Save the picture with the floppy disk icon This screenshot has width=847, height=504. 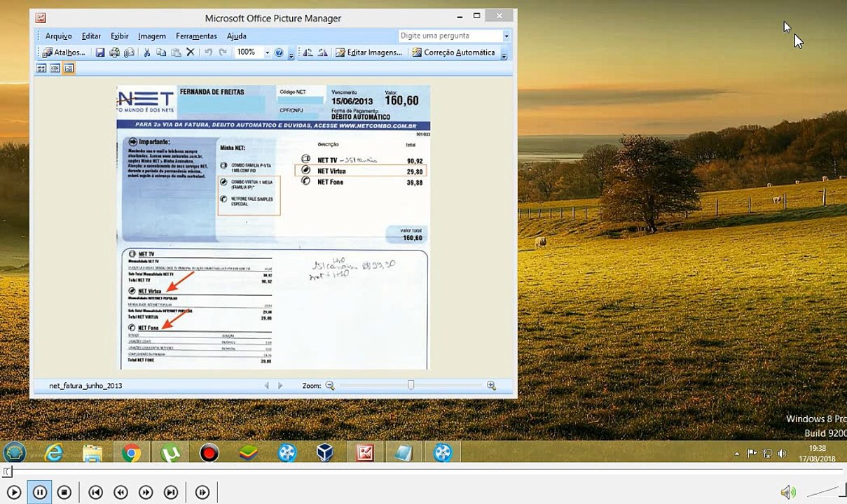click(100, 52)
